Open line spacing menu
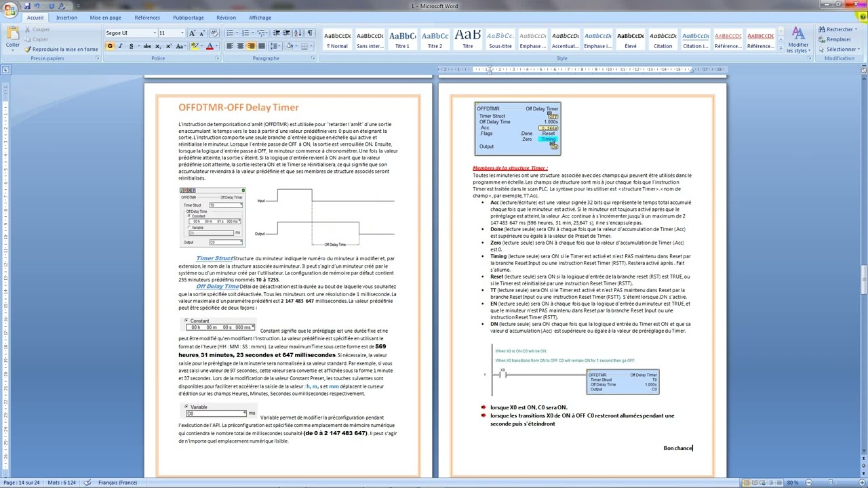The image size is (868, 488). 275,46
